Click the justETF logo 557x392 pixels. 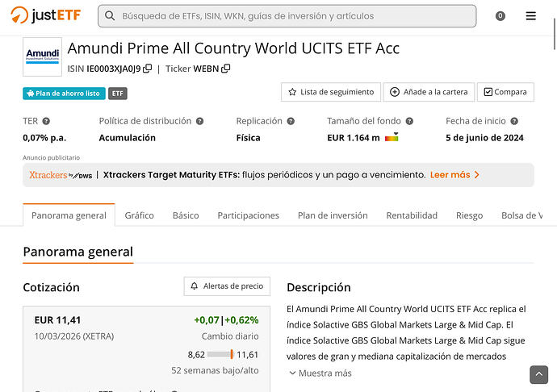45,15
